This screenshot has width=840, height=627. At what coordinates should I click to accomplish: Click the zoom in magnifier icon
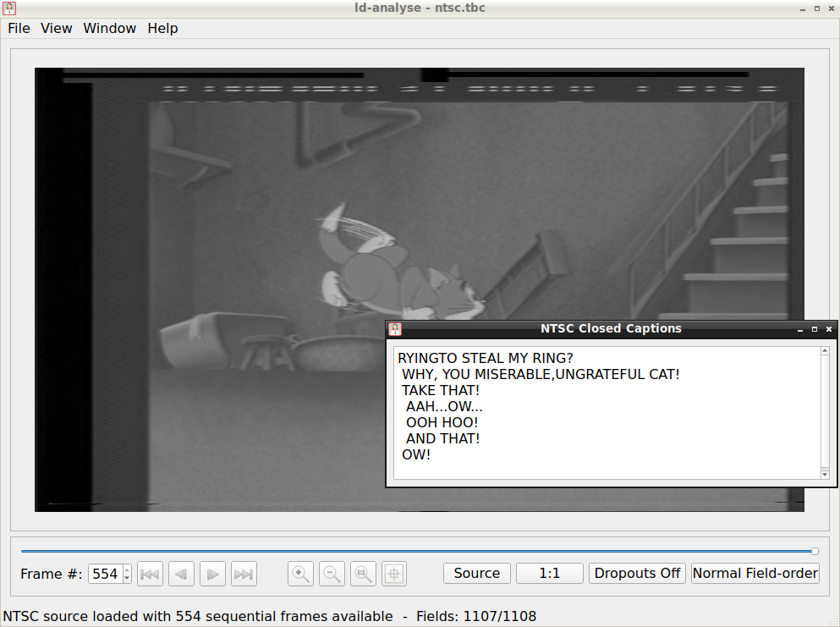300,574
